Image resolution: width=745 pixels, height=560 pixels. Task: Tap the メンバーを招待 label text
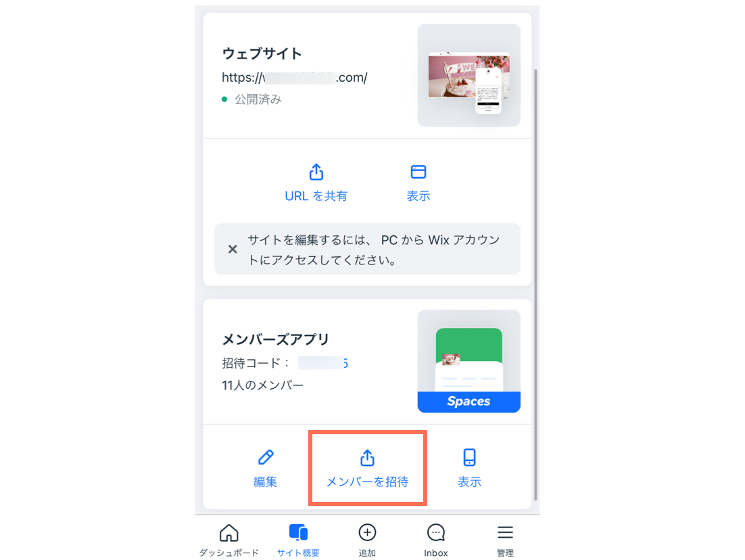pos(367,482)
